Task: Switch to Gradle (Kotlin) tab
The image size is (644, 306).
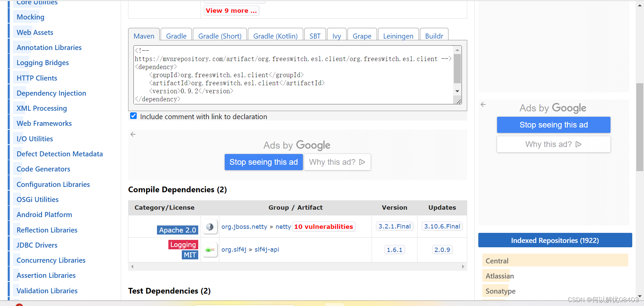Action: pyautogui.click(x=275, y=36)
